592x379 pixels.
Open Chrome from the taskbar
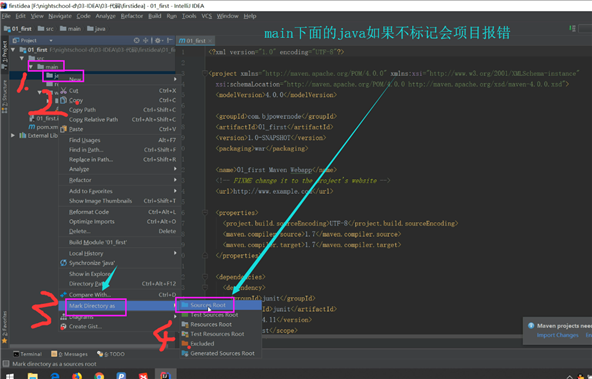click(99, 376)
